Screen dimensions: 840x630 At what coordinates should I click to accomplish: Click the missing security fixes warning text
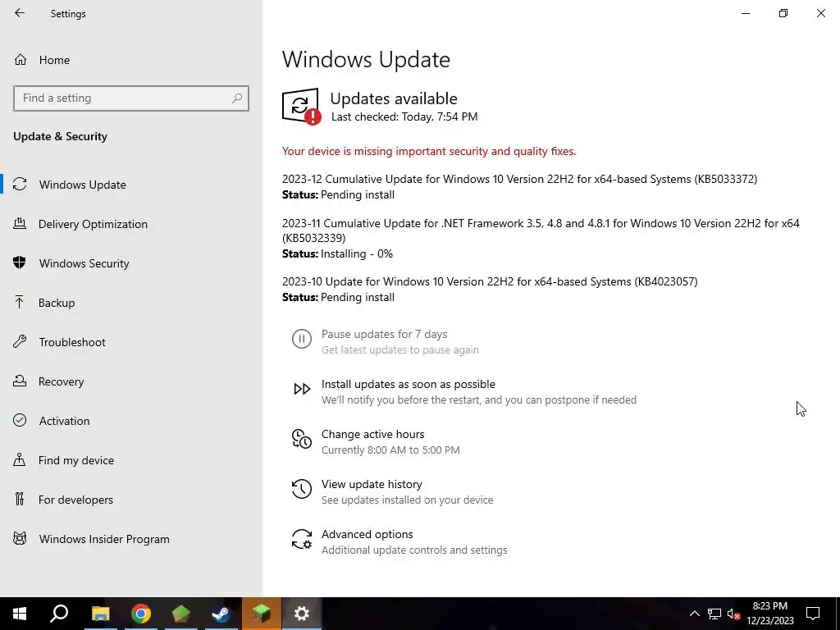[429, 152]
